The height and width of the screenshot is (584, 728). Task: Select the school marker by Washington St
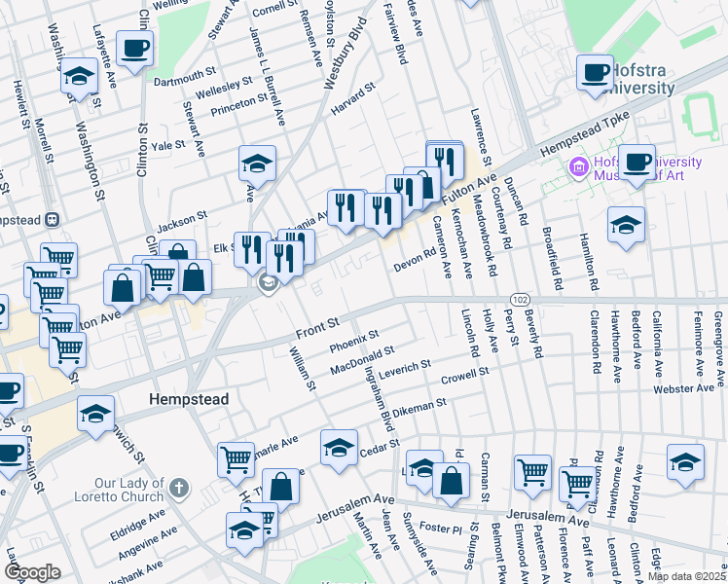tap(79, 77)
